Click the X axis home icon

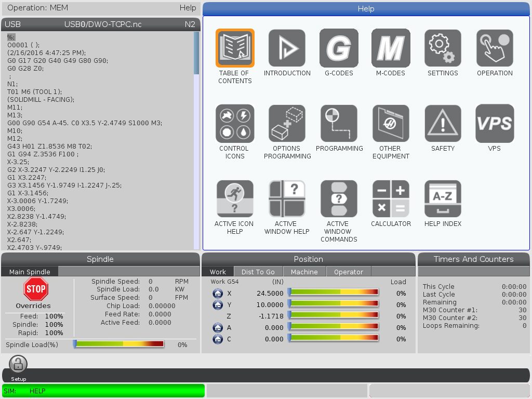218,294
